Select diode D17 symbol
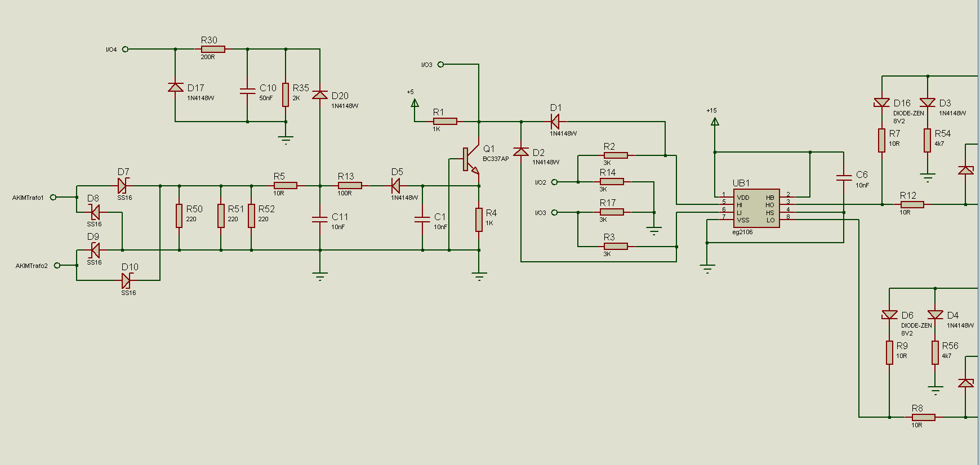Screen dimensions: 980x465 click(x=176, y=87)
